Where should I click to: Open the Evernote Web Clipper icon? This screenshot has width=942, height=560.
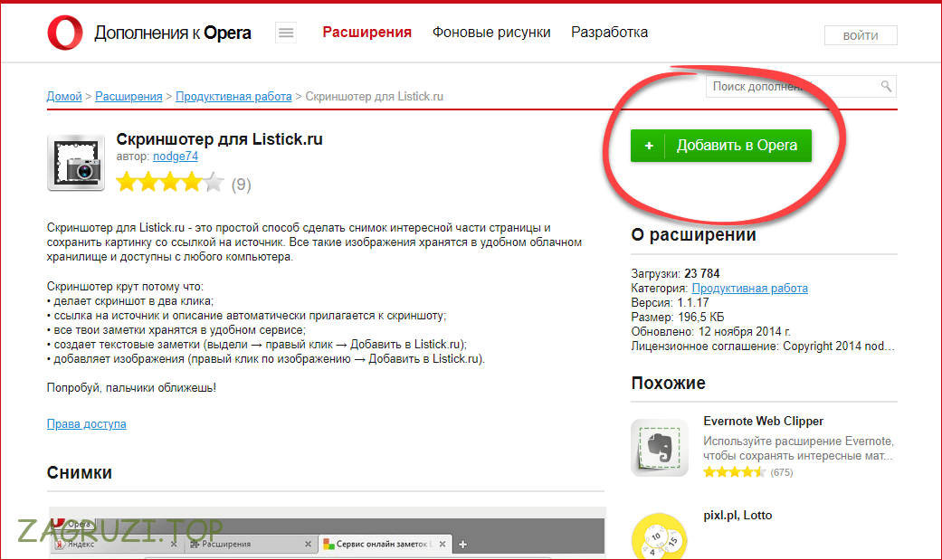coord(660,448)
